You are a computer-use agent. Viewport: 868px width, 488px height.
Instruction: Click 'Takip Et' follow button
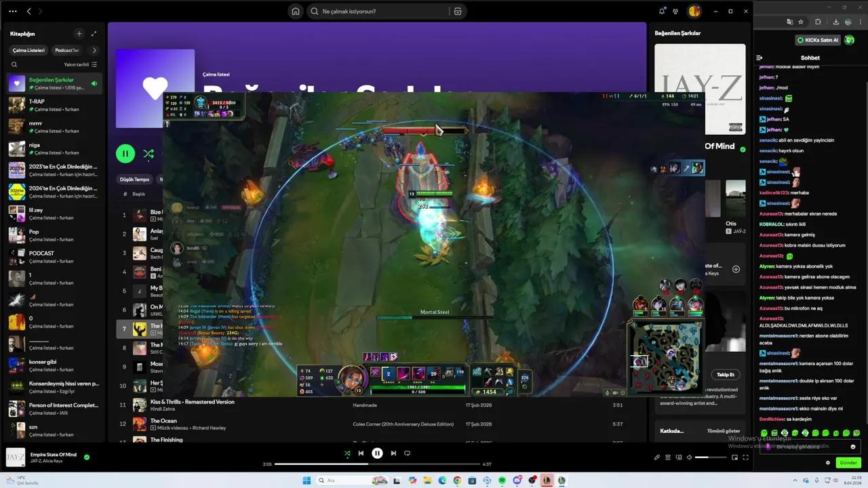coord(726,374)
